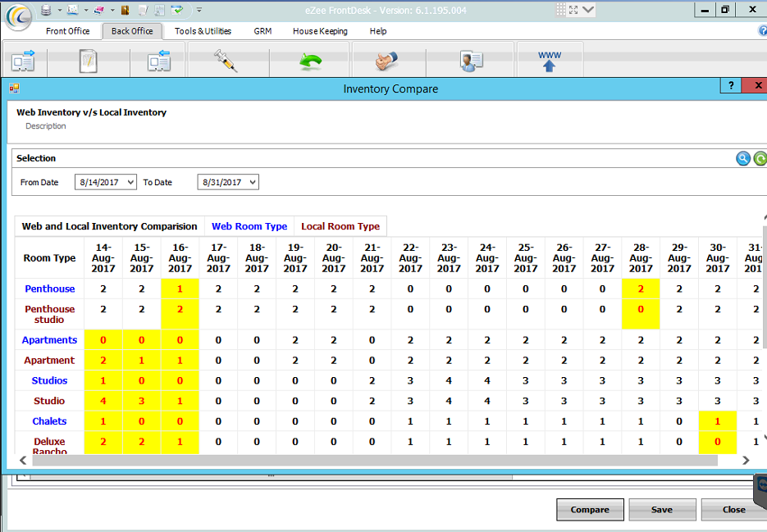
Task: Click yellow Chalets cell under 30-Aug-2017
Action: point(718,421)
